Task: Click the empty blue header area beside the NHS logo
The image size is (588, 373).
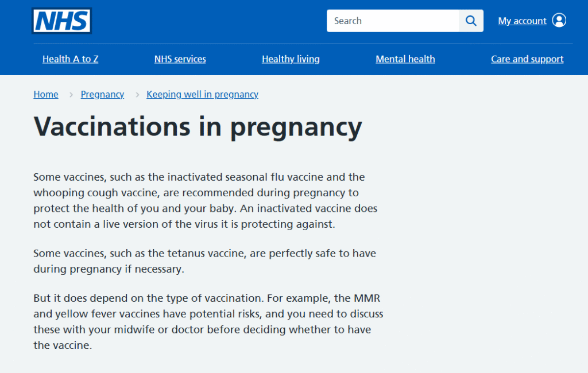Action: (x=207, y=21)
